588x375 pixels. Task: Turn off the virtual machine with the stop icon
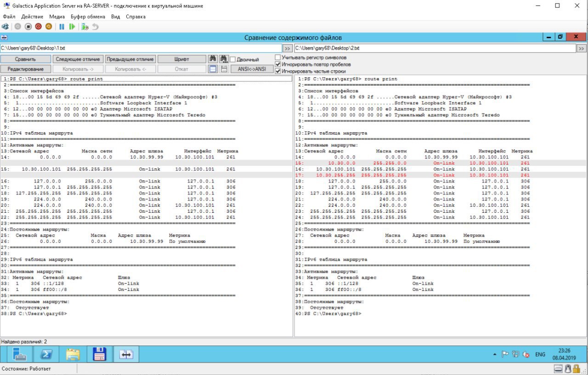pyautogui.click(x=28, y=27)
